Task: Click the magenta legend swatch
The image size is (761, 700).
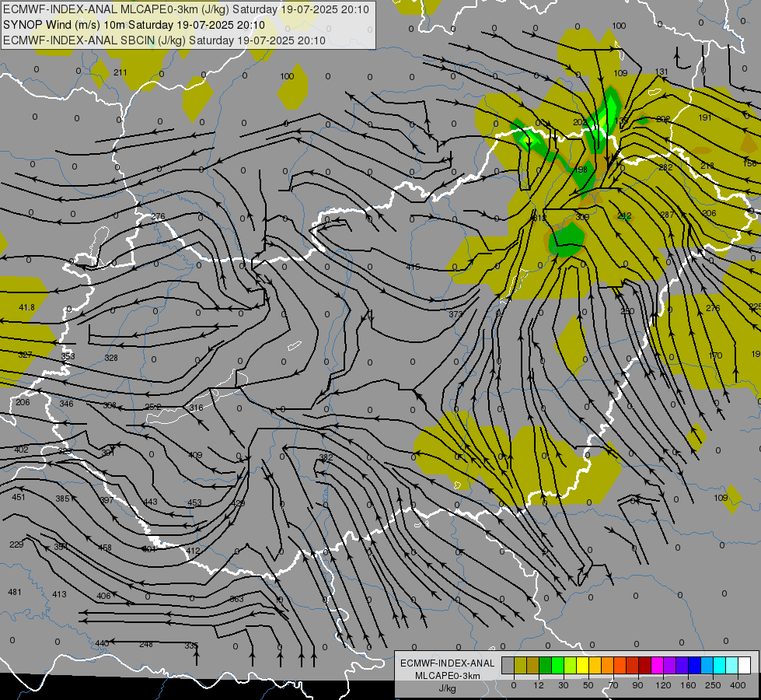Action: [x=657, y=665]
